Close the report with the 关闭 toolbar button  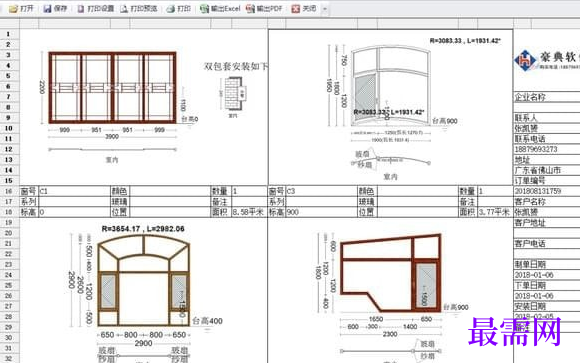click(304, 9)
